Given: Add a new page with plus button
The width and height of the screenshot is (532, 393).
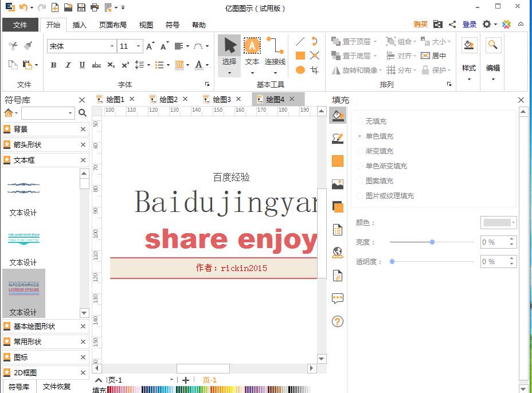Looking at the screenshot, I should tap(186, 380).
